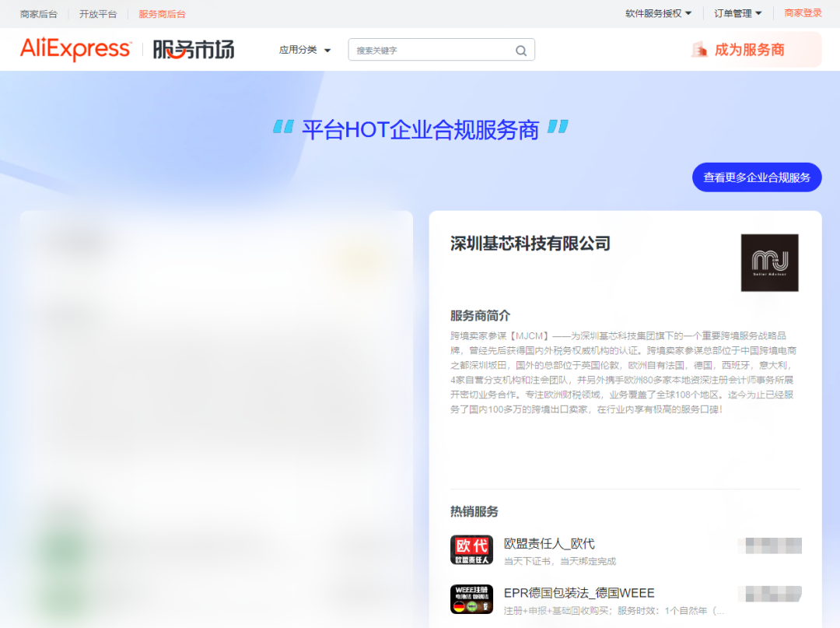Click the 欧代 red service icon
The image size is (840, 628).
[x=471, y=549]
